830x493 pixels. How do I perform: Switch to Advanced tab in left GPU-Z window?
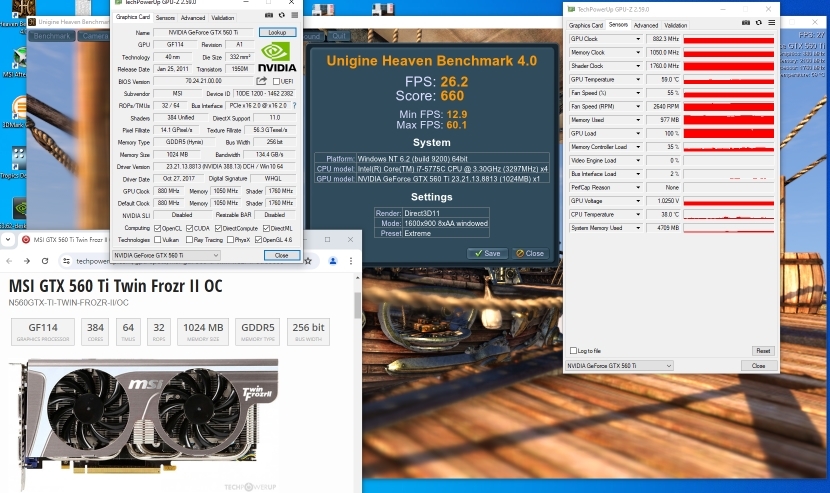point(193,17)
